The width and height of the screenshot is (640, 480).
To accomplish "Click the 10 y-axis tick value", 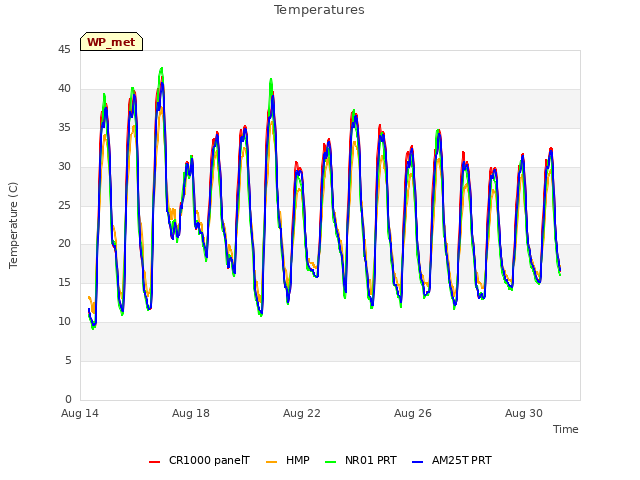I will tap(64, 322).
